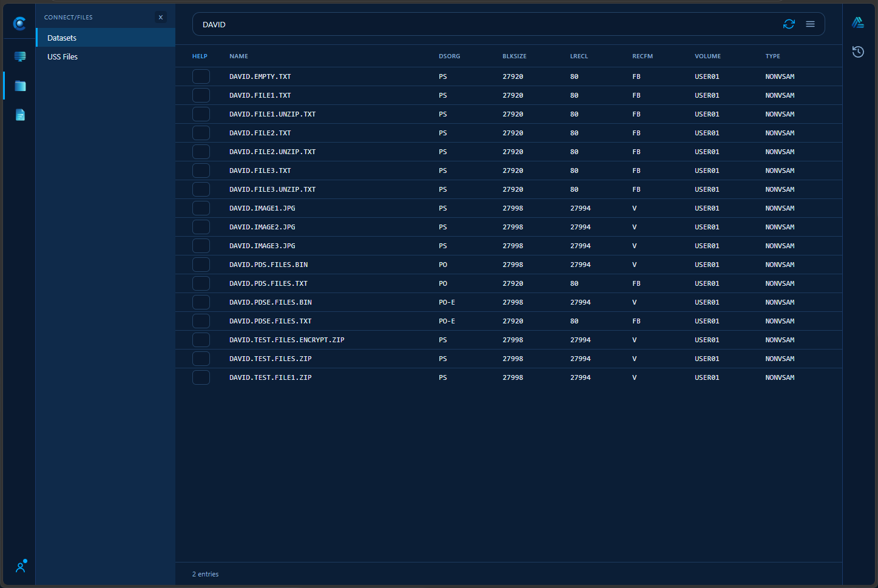This screenshot has height=588, width=878.
Task: Open the history clock icon in the right rail
Action: 858,52
